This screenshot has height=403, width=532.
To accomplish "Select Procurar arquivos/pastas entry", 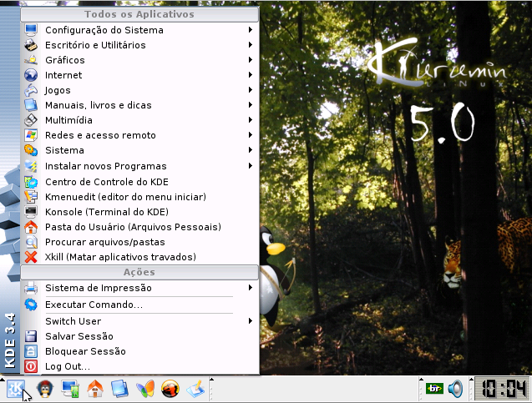I will 139,242.
